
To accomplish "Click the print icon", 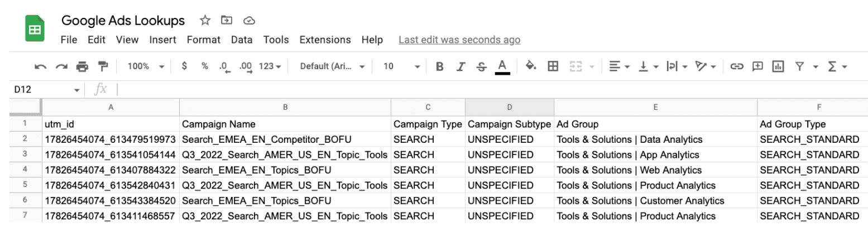I will point(82,66).
